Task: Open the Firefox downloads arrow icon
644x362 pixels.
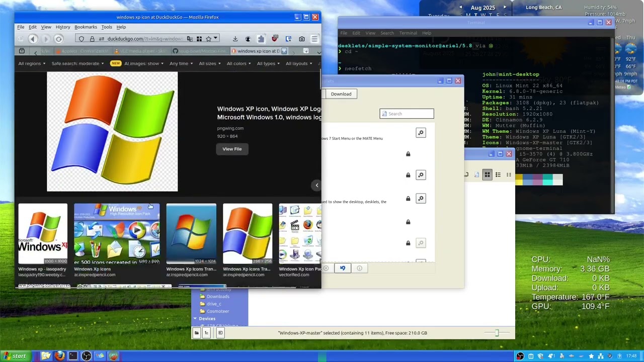Action: click(235, 39)
